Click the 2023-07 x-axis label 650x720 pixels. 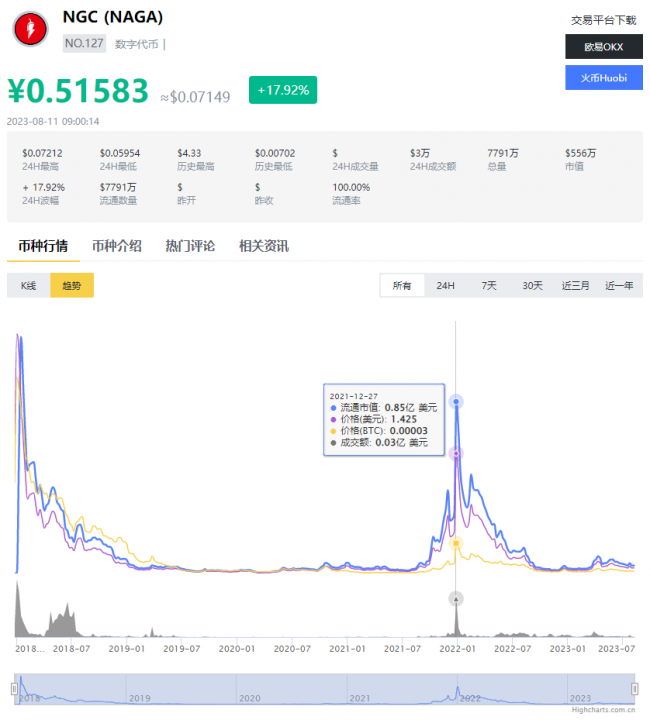pyautogui.click(x=616, y=649)
